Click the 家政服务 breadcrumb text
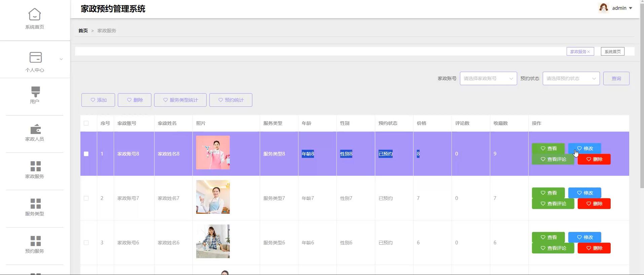This screenshot has height=275, width=644. pos(107,31)
